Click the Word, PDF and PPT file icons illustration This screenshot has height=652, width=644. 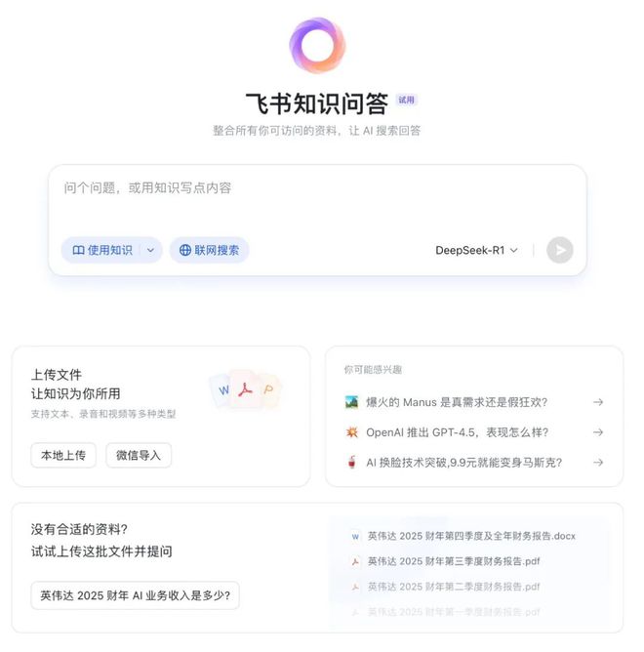(x=246, y=389)
